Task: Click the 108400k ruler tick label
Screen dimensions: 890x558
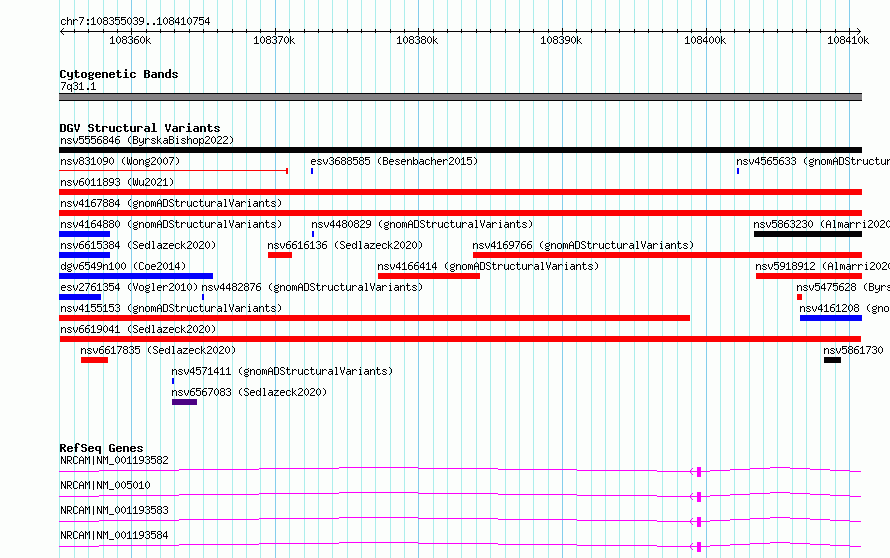Action: click(705, 40)
